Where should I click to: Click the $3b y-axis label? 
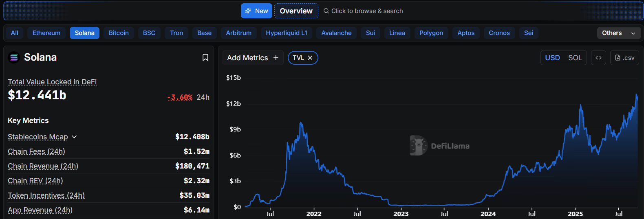click(235, 181)
